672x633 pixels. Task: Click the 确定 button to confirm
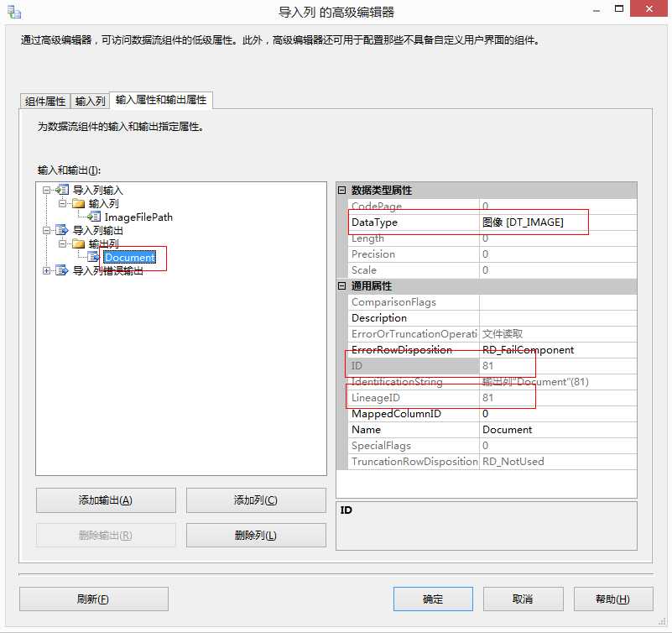point(433,599)
